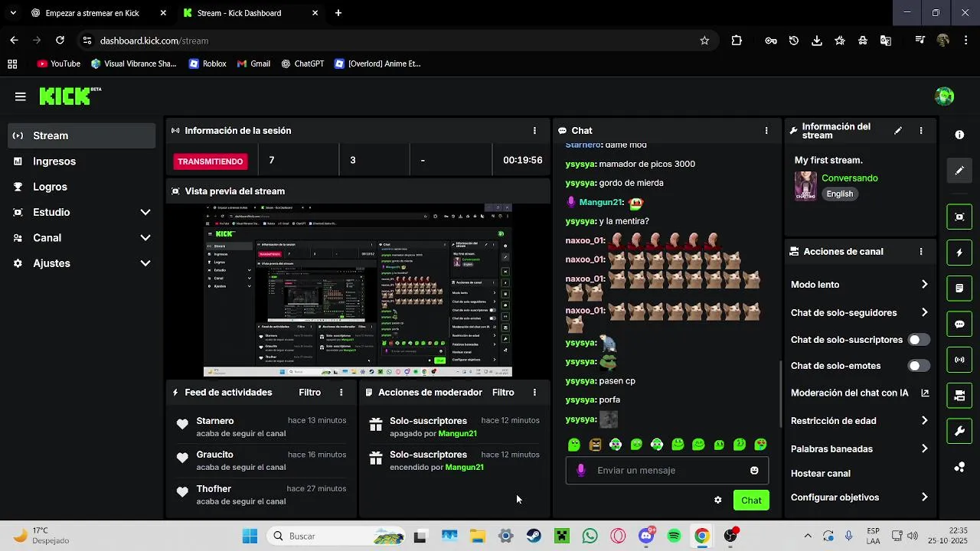The image size is (980, 551).
Task: Toggle Chat de solo-suscriptores switch
Action: click(919, 340)
